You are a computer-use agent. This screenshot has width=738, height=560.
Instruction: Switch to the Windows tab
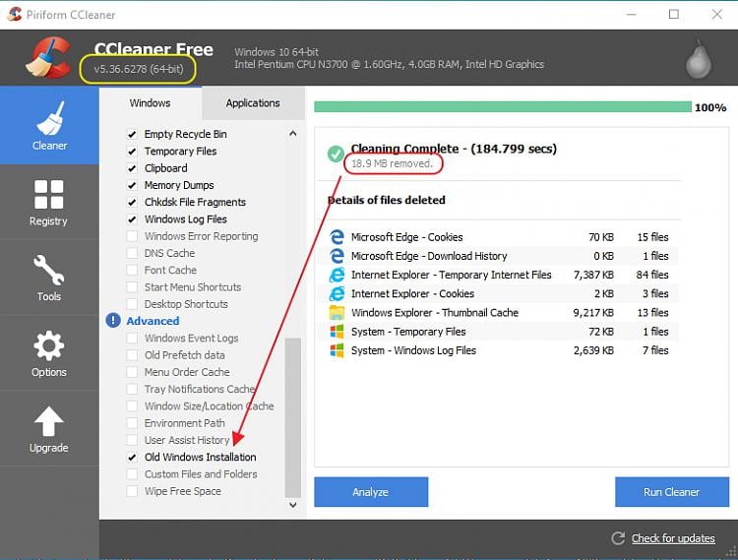tap(151, 103)
